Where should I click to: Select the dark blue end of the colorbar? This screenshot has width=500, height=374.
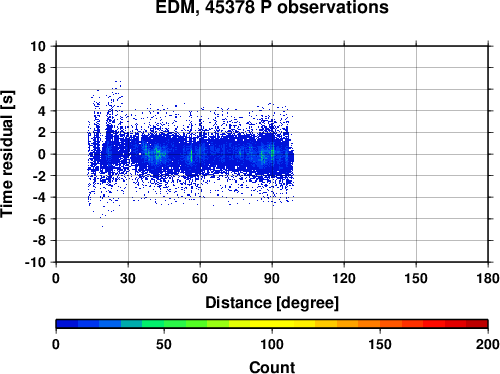tap(67, 324)
